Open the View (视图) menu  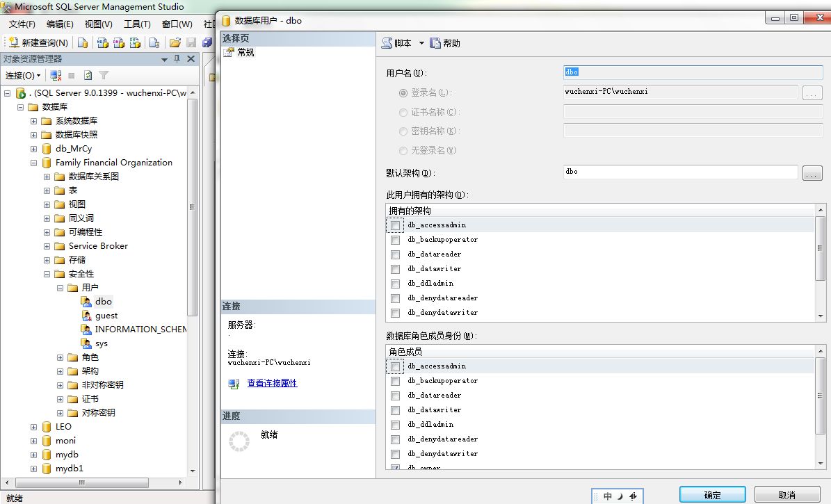(99, 24)
